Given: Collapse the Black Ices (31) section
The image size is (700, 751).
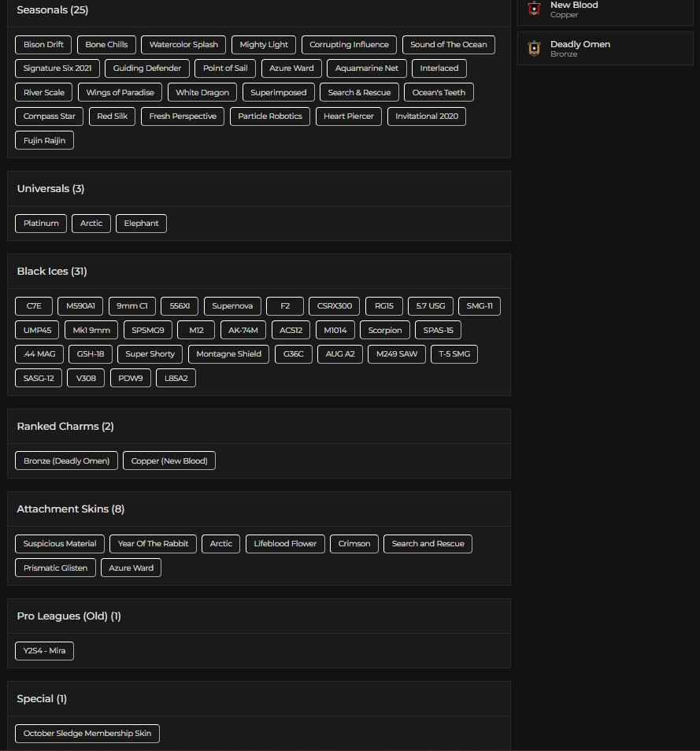Looking at the screenshot, I should coord(52,271).
